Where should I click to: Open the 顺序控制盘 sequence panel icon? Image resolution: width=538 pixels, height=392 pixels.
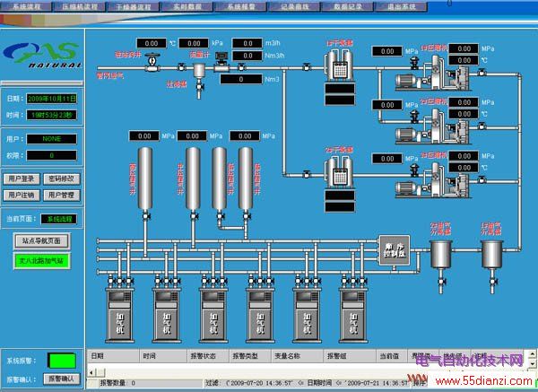395,250
